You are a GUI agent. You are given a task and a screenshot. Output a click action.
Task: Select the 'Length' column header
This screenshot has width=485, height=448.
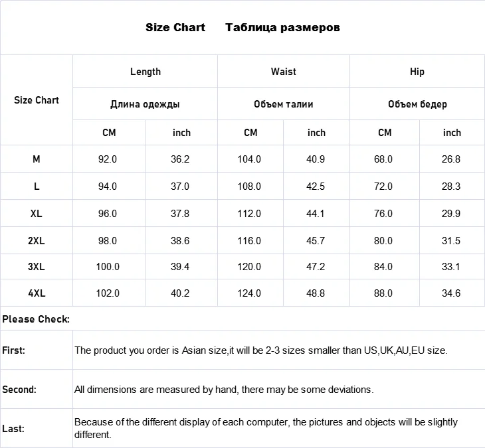[145, 71]
